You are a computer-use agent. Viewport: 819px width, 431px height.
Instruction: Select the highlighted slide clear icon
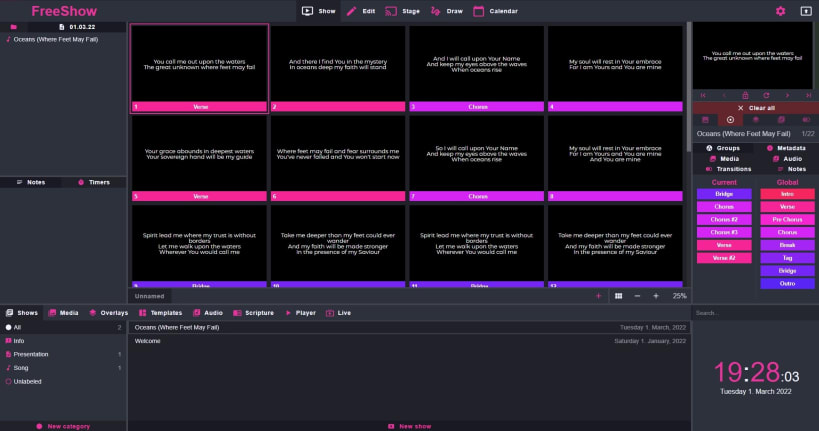click(x=730, y=120)
